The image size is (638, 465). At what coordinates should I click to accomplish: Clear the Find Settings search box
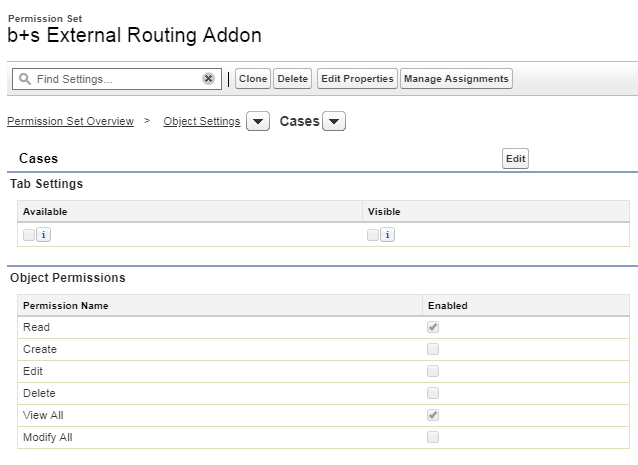click(208, 79)
